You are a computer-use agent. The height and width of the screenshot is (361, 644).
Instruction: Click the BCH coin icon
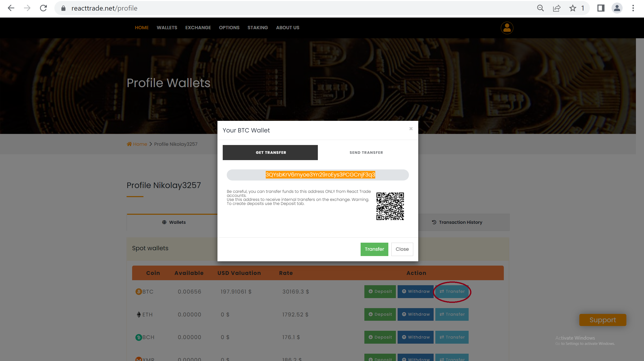coord(139,337)
